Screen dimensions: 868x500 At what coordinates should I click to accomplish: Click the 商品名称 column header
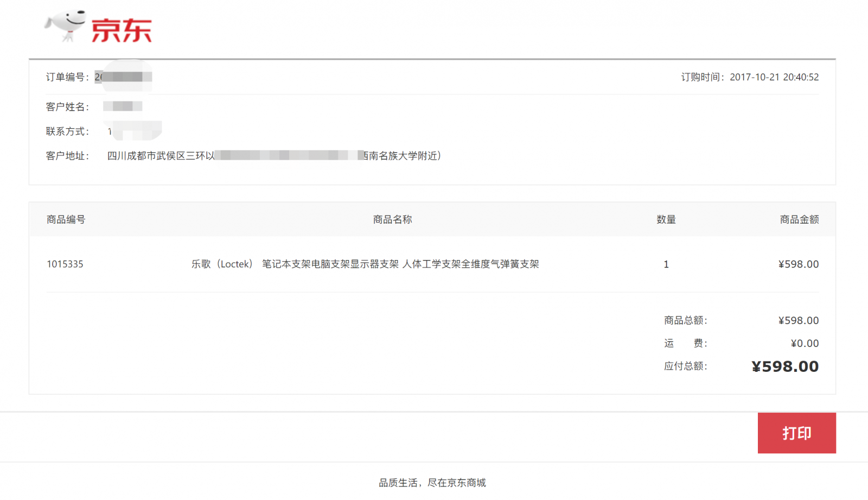pos(392,219)
